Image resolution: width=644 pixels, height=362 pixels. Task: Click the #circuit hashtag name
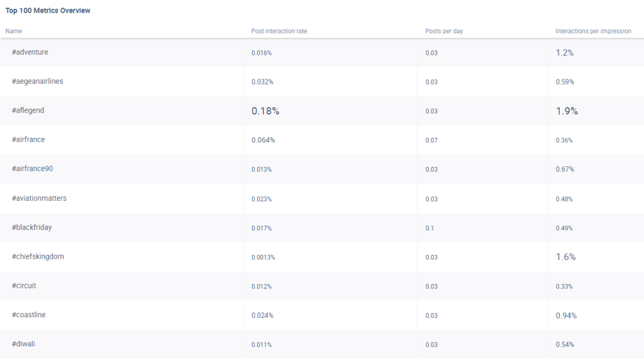click(25, 286)
